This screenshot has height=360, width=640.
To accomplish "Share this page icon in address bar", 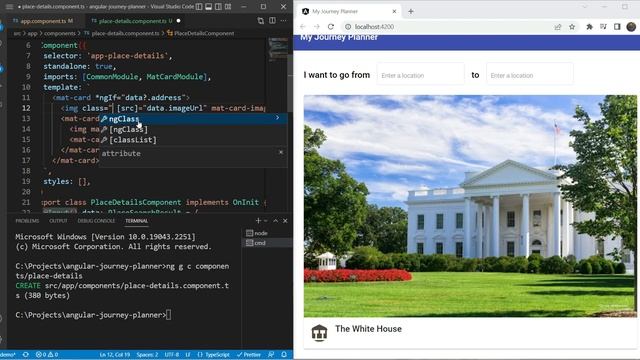I will tap(558, 27).
